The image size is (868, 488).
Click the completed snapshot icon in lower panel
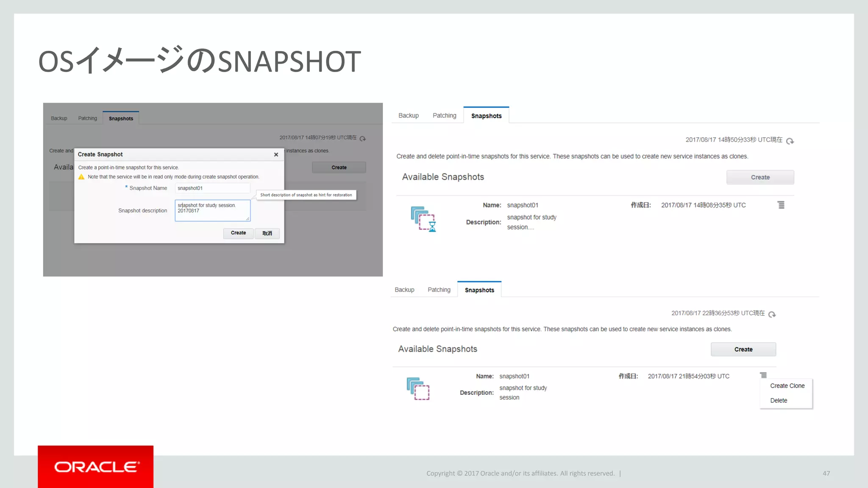tap(418, 388)
